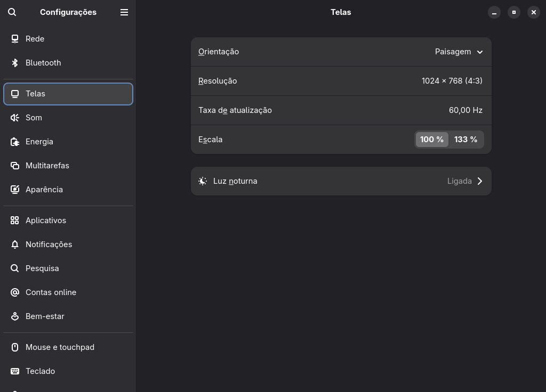
Task: Open Contas online panel
Action: (x=51, y=292)
